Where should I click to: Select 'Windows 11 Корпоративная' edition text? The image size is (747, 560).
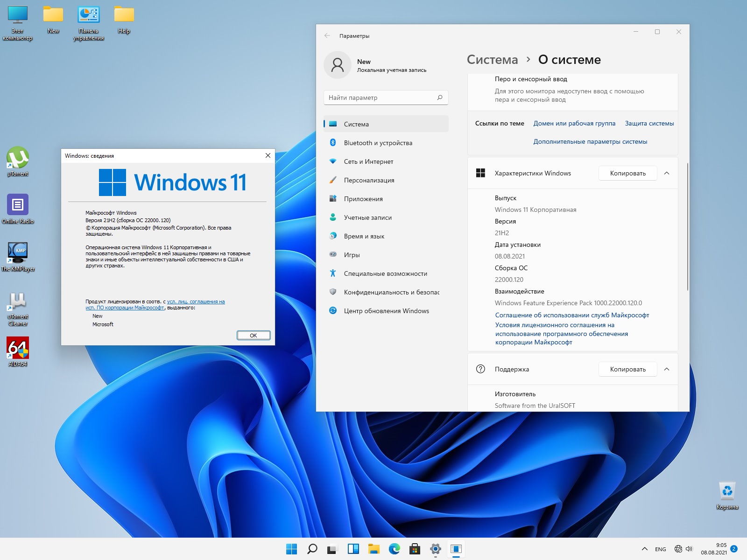coord(536,210)
